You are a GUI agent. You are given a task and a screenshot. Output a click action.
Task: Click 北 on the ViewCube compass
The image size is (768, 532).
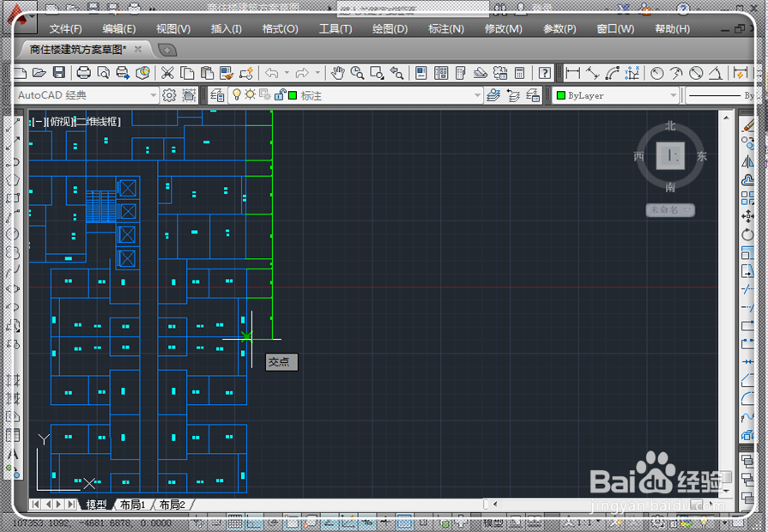670,126
